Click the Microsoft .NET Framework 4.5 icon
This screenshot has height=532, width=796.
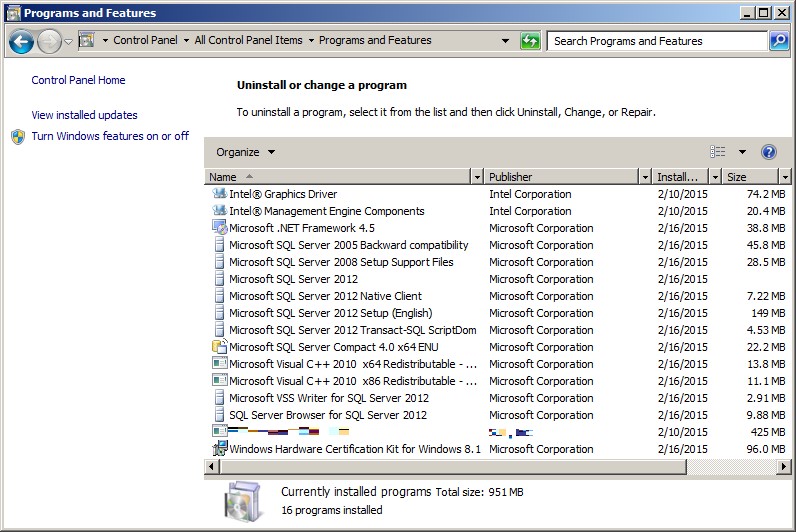[x=219, y=227]
